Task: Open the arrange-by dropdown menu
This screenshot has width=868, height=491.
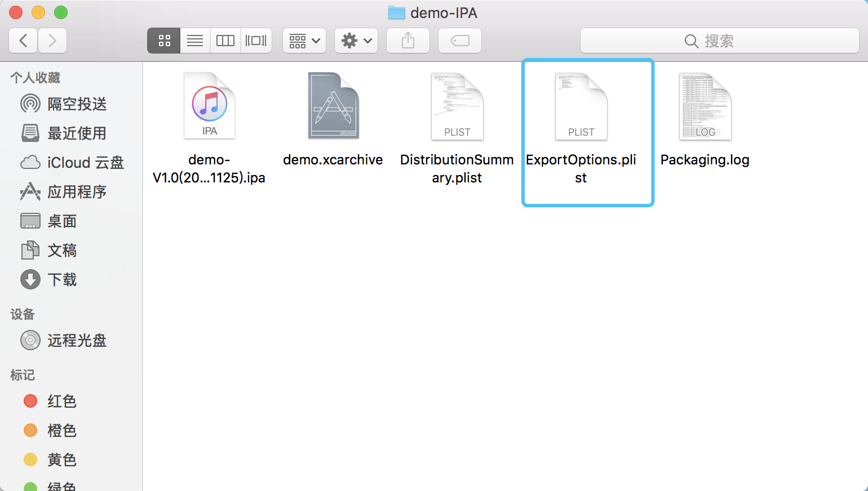Action: (304, 40)
